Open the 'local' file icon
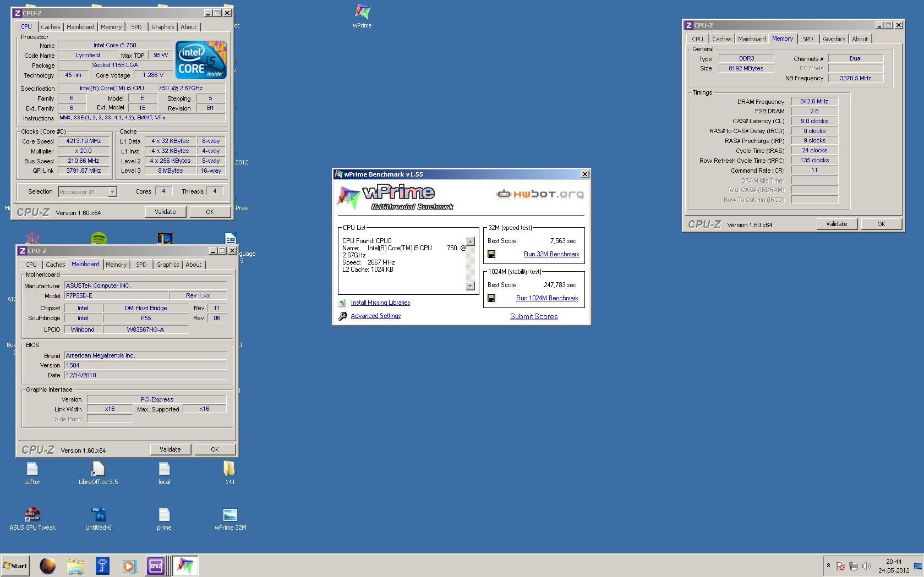The height and width of the screenshot is (577, 924). [x=164, y=469]
